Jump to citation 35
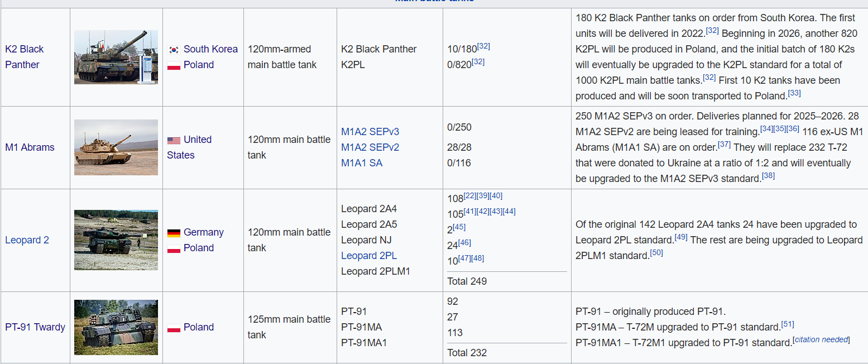Image resolution: width=868 pixels, height=364 pixels. click(780, 129)
